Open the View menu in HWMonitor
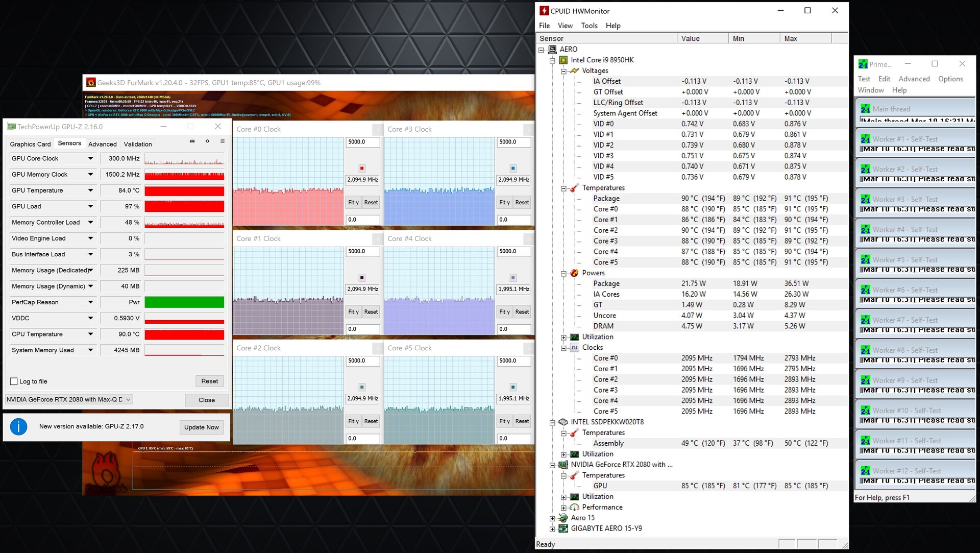 pyautogui.click(x=565, y=26)
